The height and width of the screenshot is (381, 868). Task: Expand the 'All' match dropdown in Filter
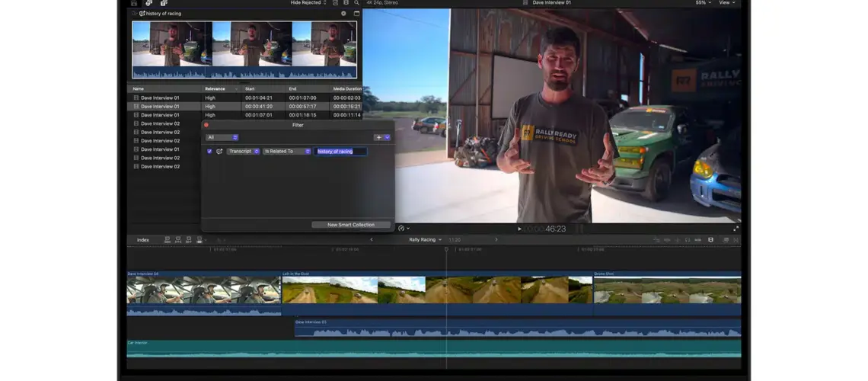222,137
